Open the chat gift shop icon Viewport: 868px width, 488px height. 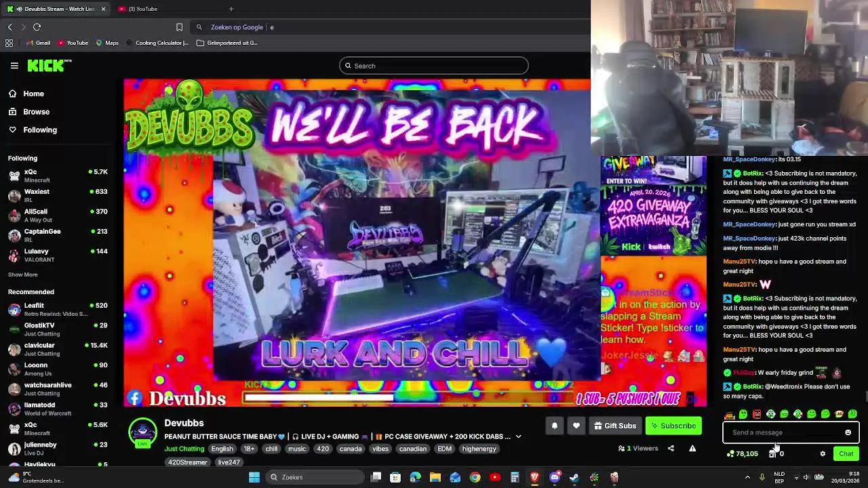[x=772, y=453]
